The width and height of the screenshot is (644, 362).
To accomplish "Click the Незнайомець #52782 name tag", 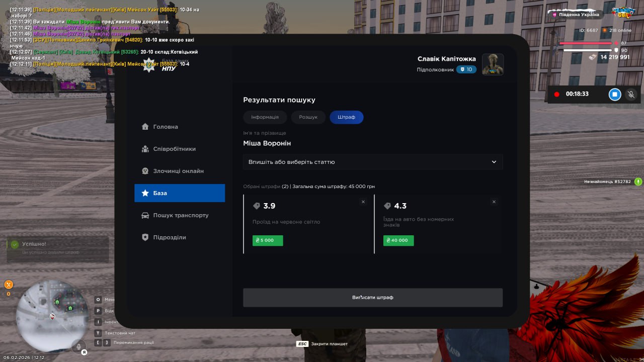I will [x=607, y=182].
